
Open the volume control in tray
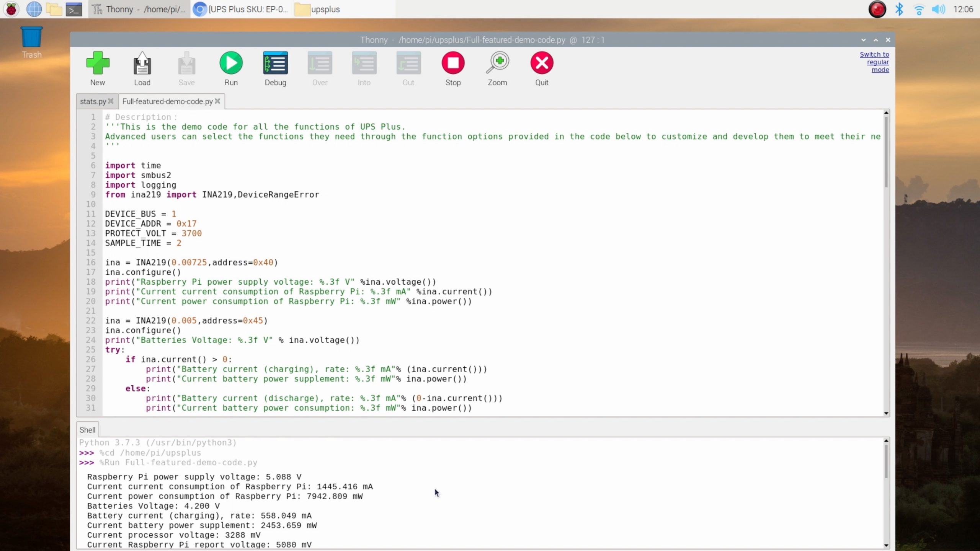(x=938, y=9)
